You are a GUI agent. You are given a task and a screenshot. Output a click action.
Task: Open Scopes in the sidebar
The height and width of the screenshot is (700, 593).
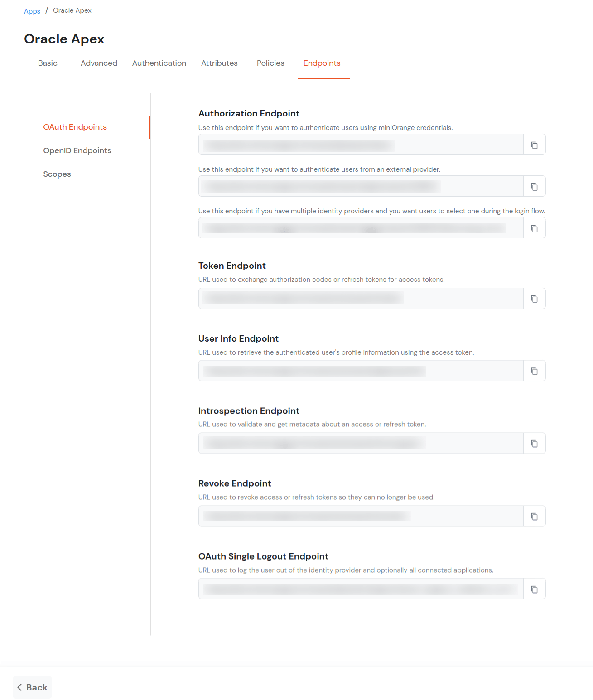[57, 174]
